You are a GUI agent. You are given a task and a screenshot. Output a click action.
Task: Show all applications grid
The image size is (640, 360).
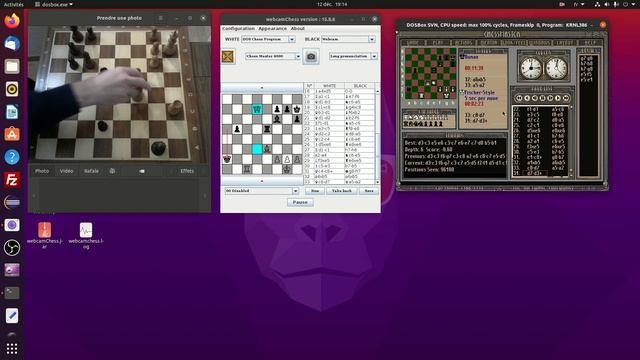click(x=12, y=348)
